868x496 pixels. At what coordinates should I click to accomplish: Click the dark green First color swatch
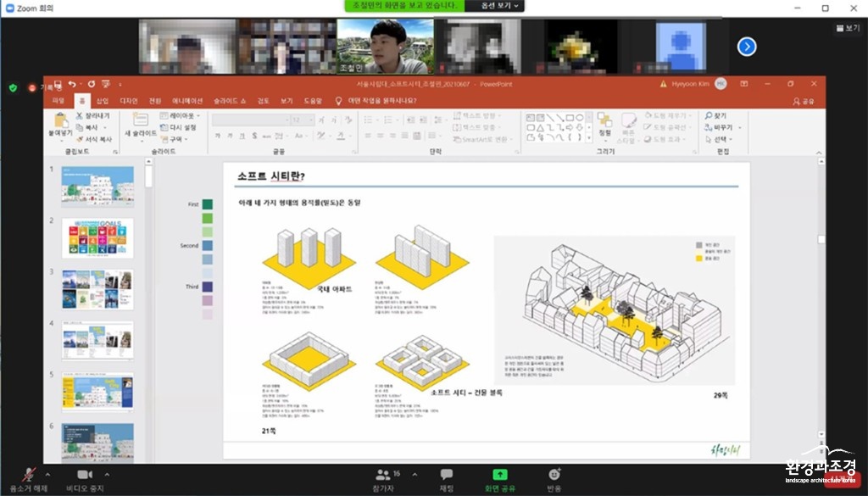(208, 204)
